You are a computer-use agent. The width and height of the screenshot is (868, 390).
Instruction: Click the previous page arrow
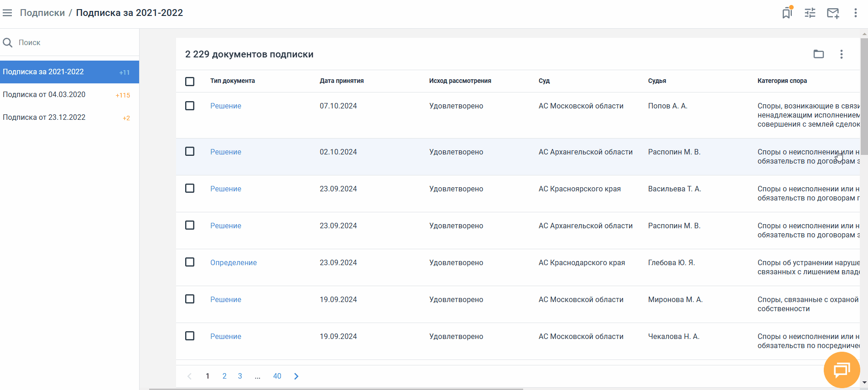tap(190, 376)
